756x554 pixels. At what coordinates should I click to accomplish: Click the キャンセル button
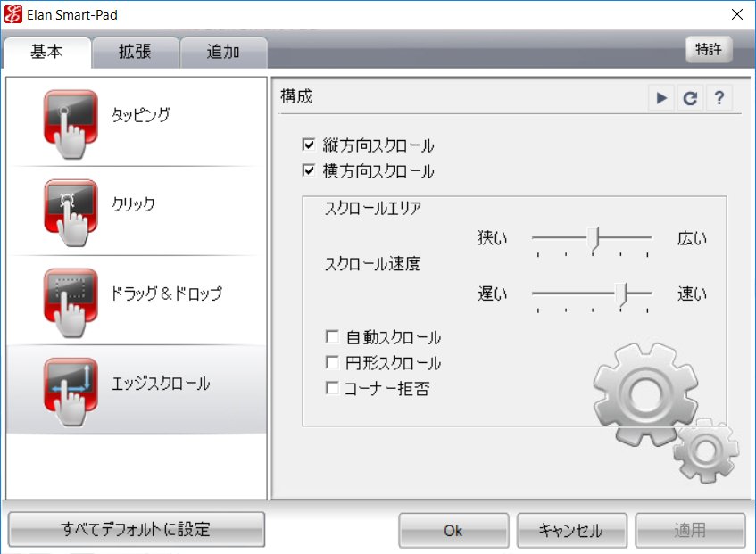click(571, 531)
